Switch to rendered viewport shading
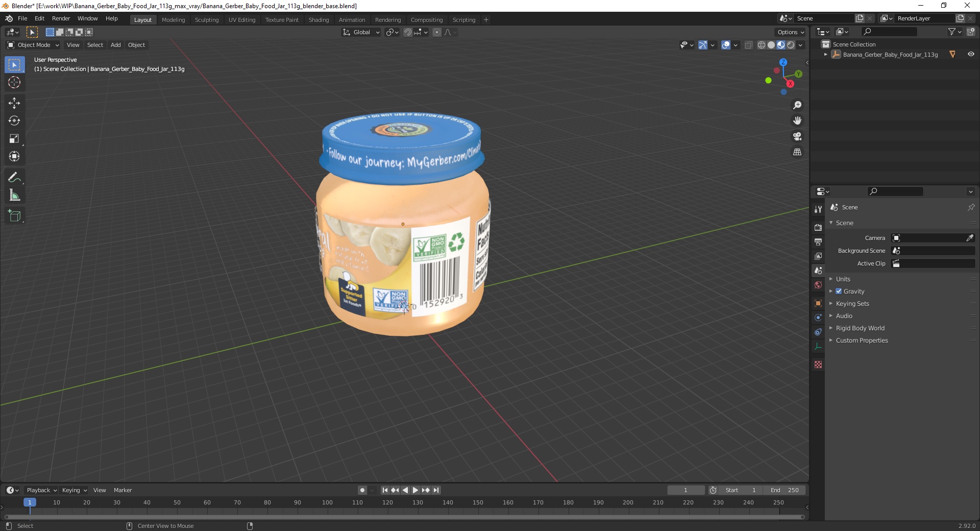Image resolution: width=980 pixels, height=531 pixels. click(791, 45)
